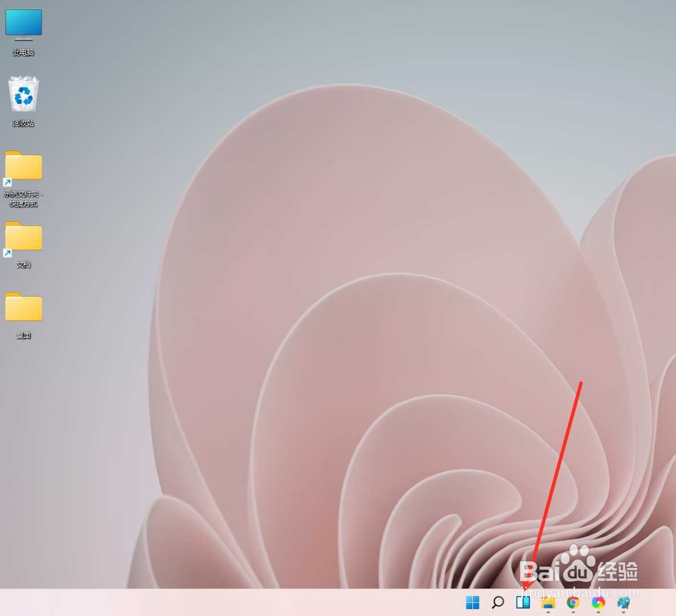The height and width of the screenshot is (616, 676).
Task: Click the 文档 icon label
Action: coord(24,265)
